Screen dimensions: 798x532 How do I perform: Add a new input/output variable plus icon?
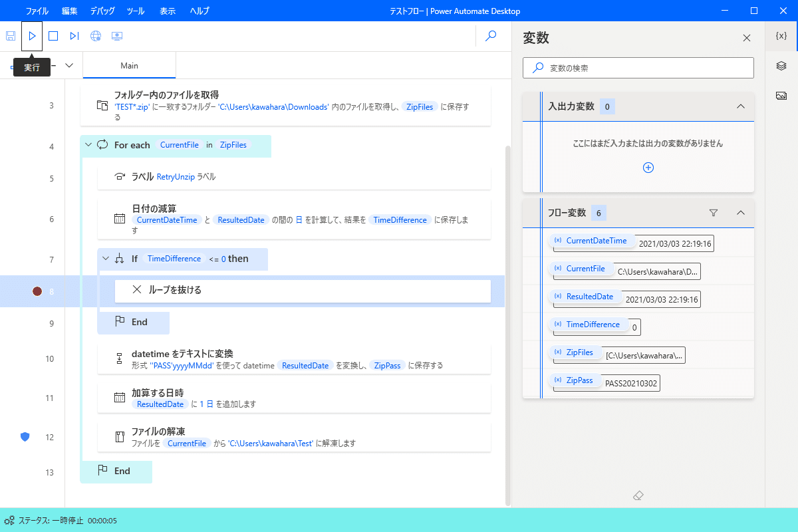click(648, 168)
